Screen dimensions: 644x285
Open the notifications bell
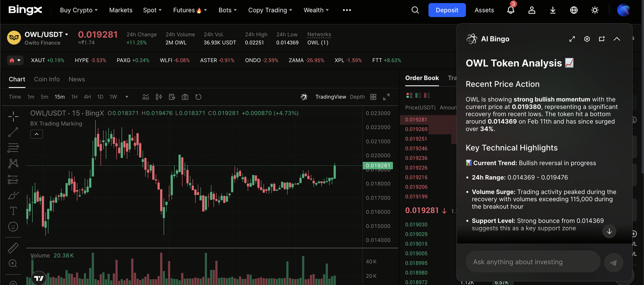point(511,10)
